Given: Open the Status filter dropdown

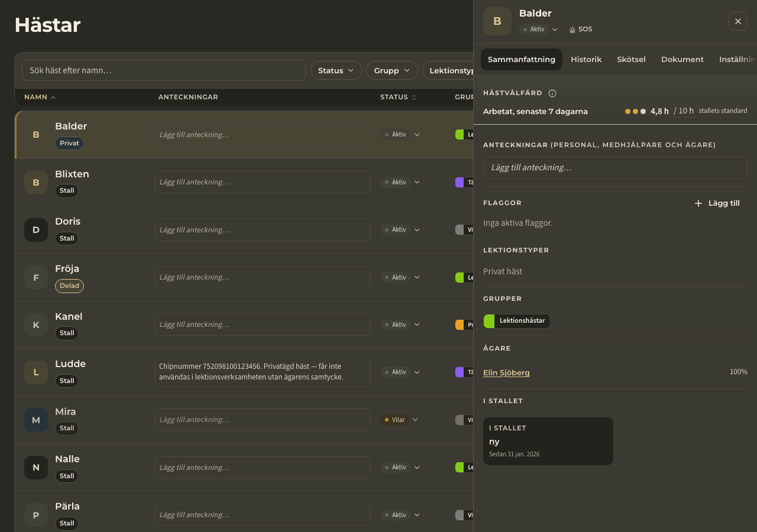Looking at the screenshot, I should pos(337,70).
